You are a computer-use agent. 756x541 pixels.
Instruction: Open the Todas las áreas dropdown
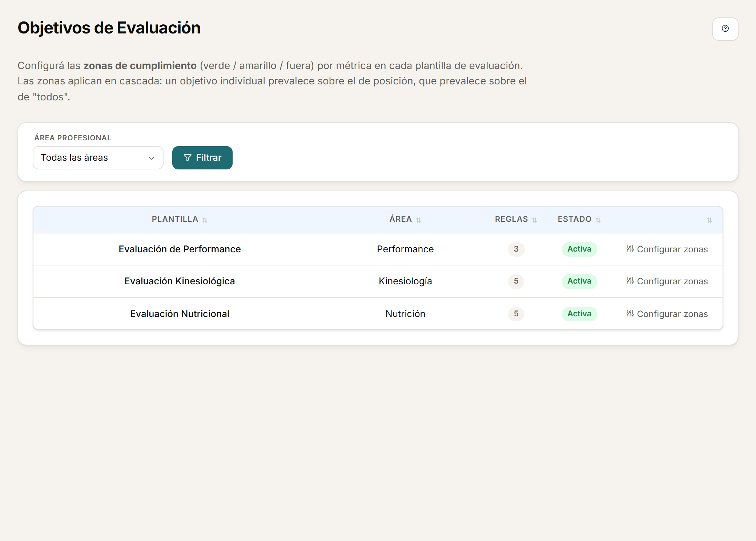click(x=98, y=158)
